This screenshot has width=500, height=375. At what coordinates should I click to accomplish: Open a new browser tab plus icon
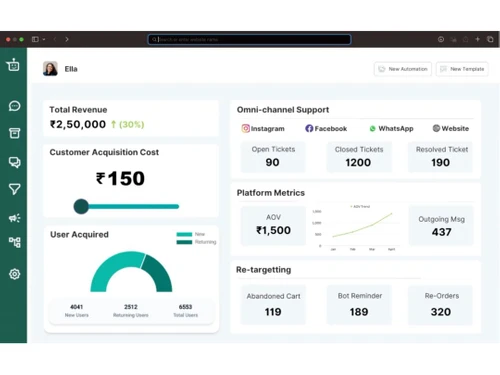pyautogui.click(x=477, y=39)
